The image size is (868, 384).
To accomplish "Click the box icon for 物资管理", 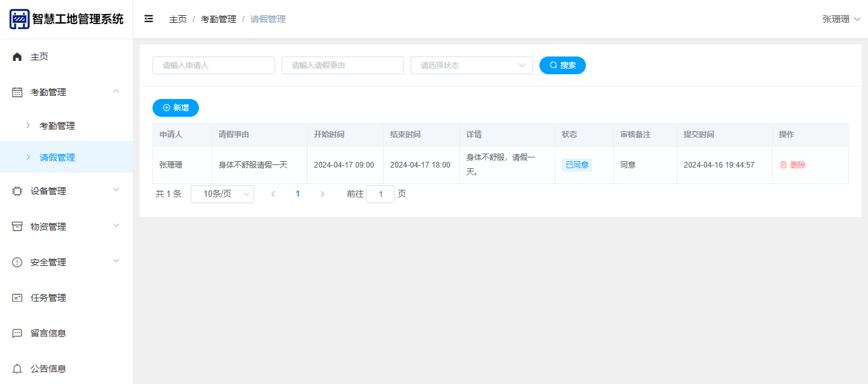I will click(17, 227).
